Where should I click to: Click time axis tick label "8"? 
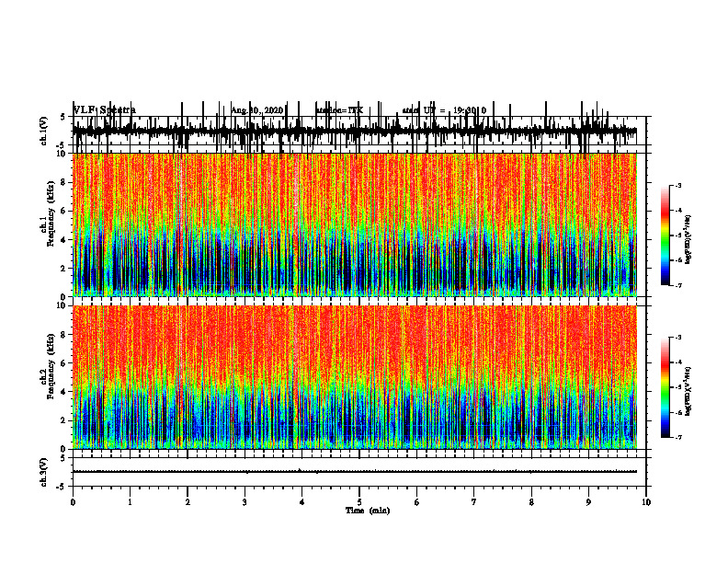tap(531, 502)
